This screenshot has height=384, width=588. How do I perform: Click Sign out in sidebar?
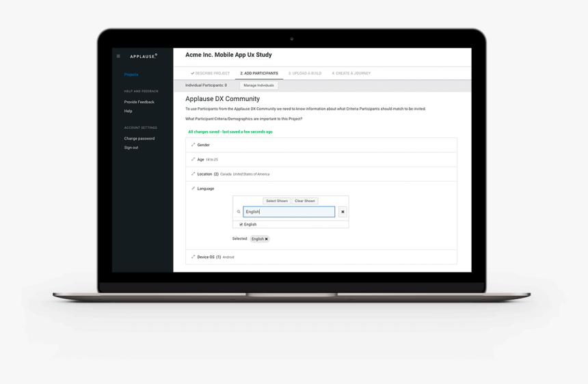(131, 148)
